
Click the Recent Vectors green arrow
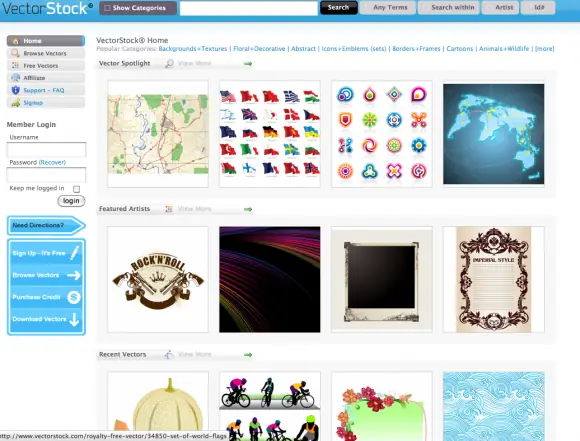248,355
